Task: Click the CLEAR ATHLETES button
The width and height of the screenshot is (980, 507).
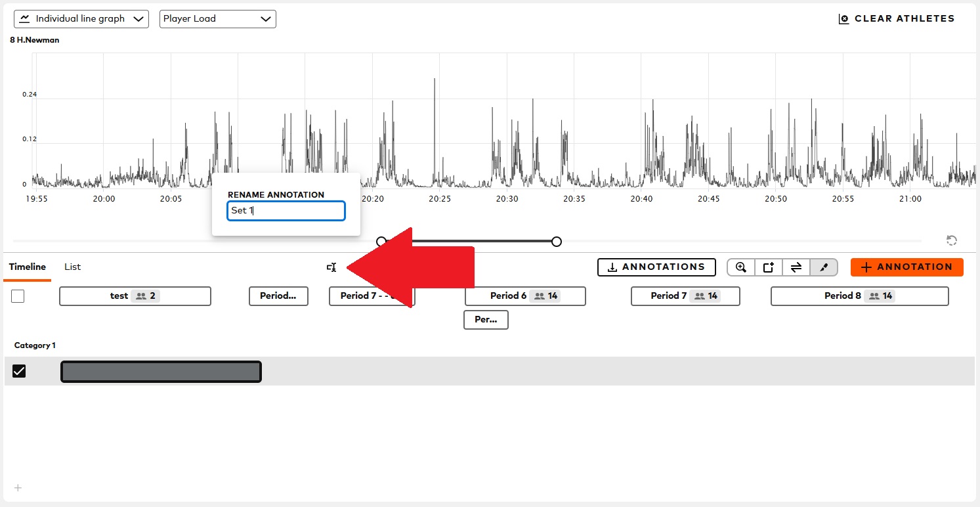Action: pos(896,18)
